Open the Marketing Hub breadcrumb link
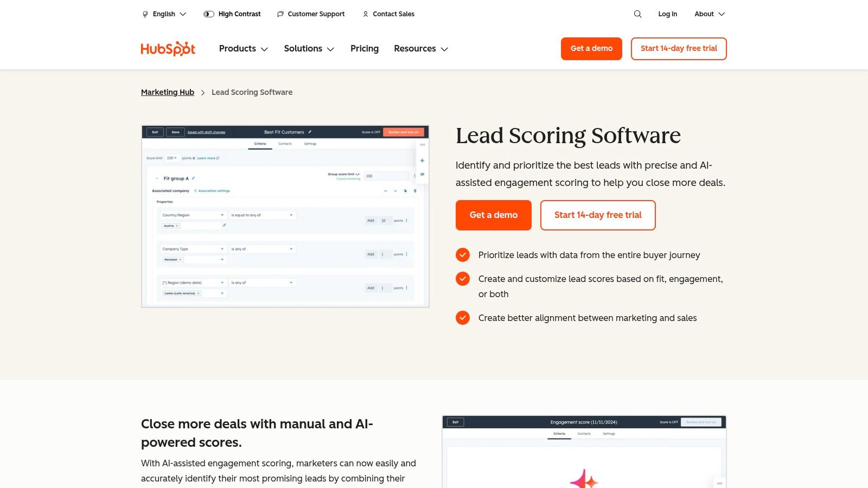The image size is (868, 488). point(167,92)
